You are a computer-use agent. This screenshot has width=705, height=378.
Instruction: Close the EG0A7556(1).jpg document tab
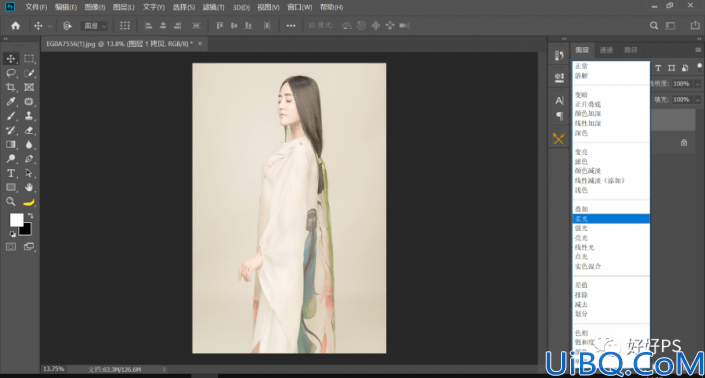[x=200, y=44]
